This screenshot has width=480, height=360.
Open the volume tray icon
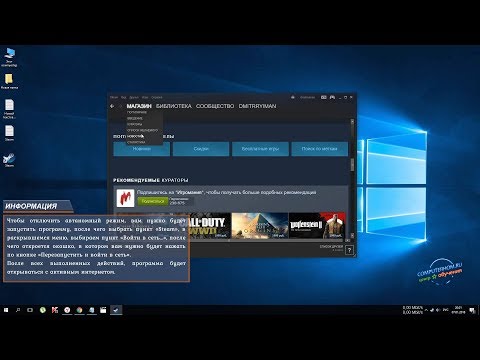pos(438,310)
